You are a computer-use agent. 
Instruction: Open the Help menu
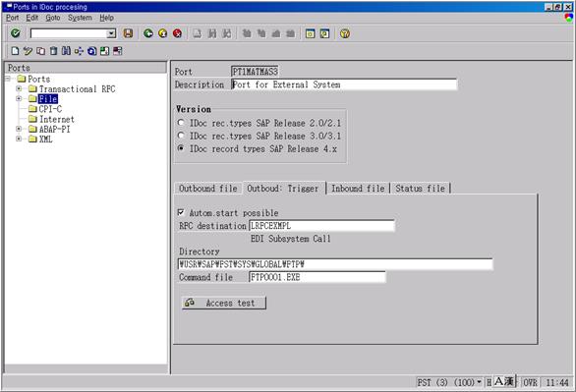click(x=106, y=18)
